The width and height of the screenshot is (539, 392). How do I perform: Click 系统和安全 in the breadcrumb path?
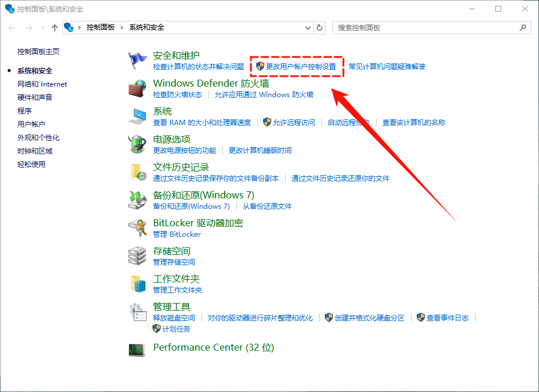[147, 27]
